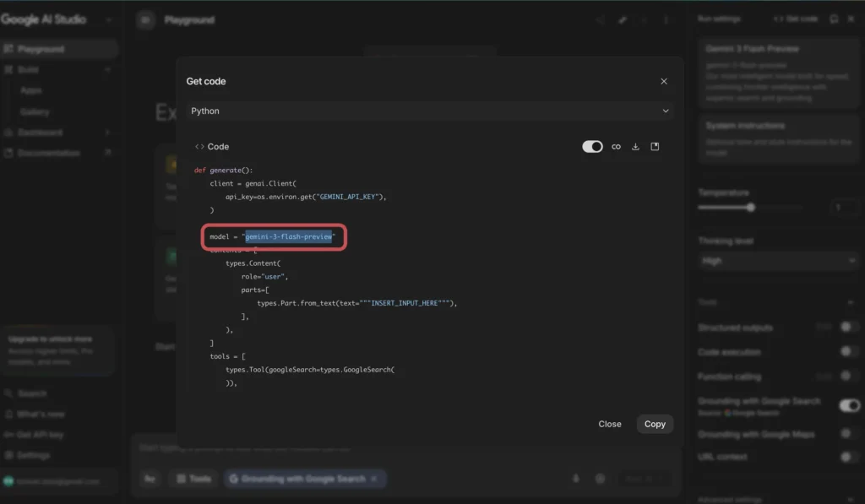This screenshot has width=865, height=504.
Task: Click the INSERT_INPUT_HERE placeholder text
Action: click(x=405, y=303)
